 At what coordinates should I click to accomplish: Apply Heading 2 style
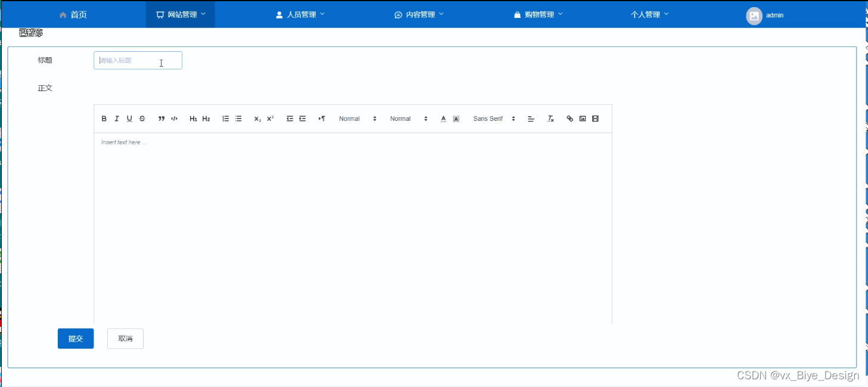point(206,118)
